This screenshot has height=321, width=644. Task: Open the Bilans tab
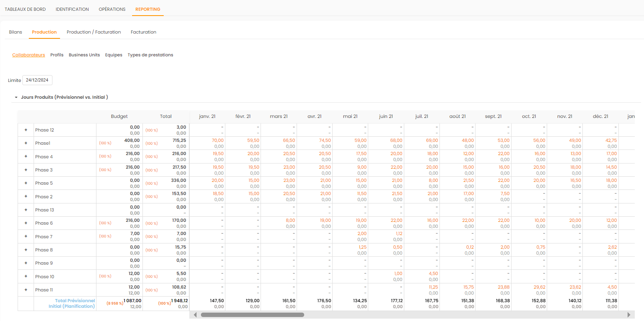point(16,32)
